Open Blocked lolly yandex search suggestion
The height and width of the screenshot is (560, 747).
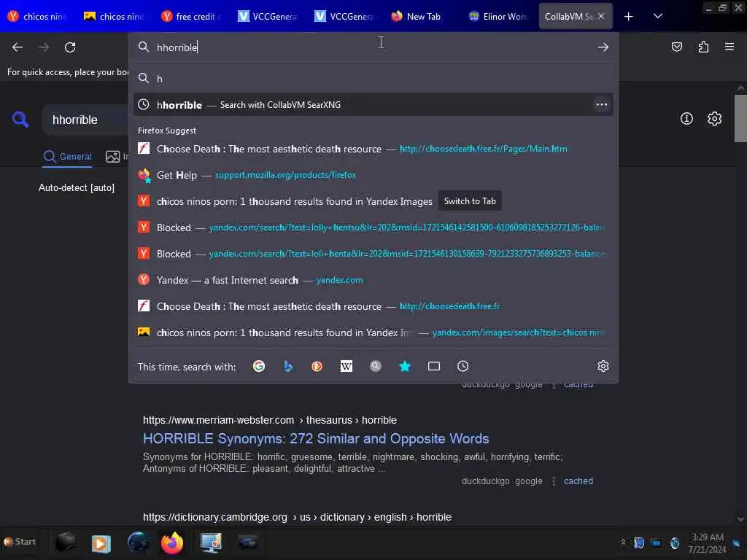click(373, 227)
